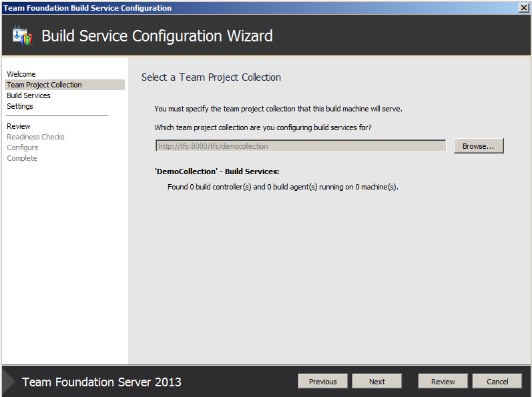Click the Review button in bottom bar
This screenshot has height=397, width=532.
443,382
